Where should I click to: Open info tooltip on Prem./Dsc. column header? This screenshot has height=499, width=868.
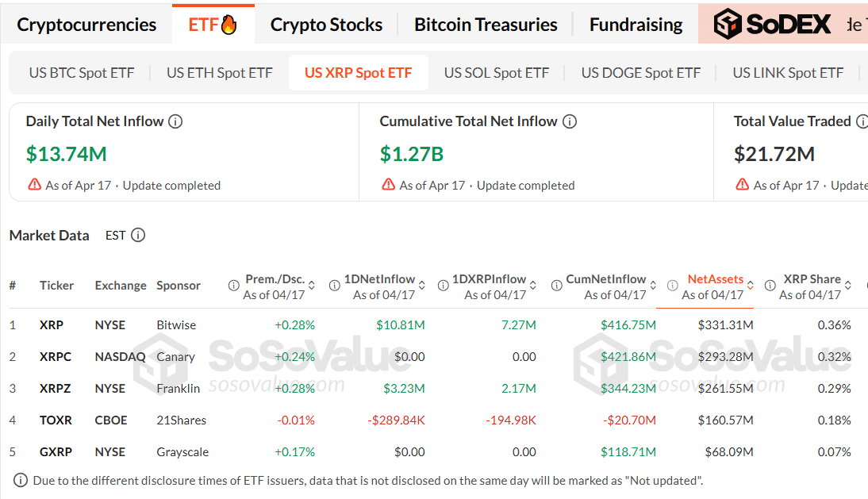pyautogui.click(x=234, y=285)
